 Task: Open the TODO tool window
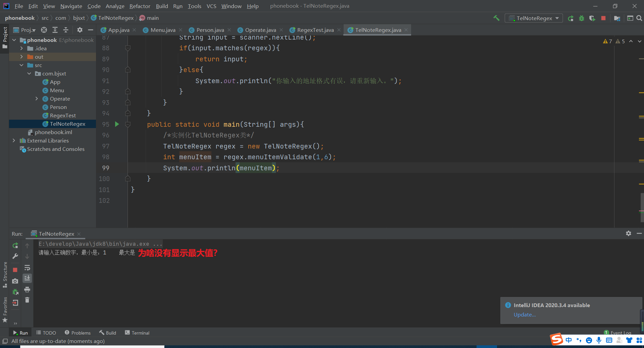(46, 333)
